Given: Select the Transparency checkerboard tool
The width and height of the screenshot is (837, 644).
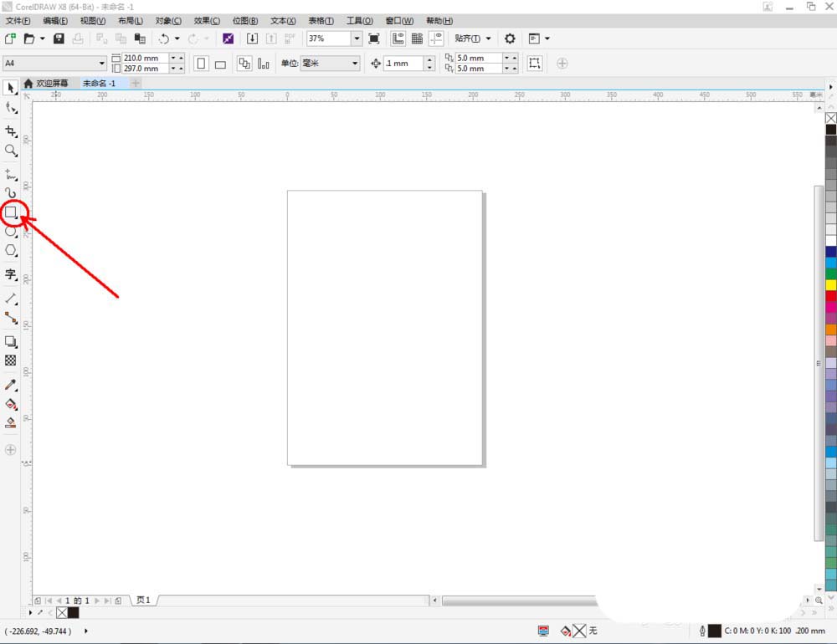Looking at the screenshot, I should tap(11, 360).
